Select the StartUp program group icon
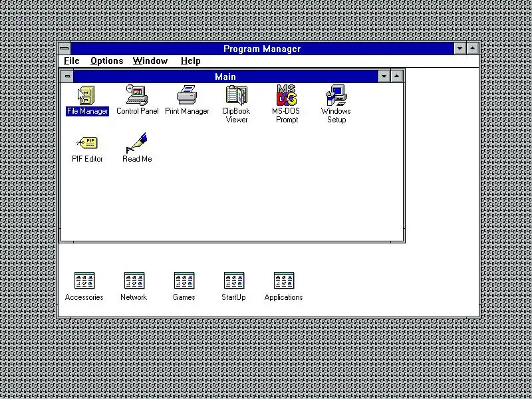The width and height of the screenshot is (532, 399). 234,281
